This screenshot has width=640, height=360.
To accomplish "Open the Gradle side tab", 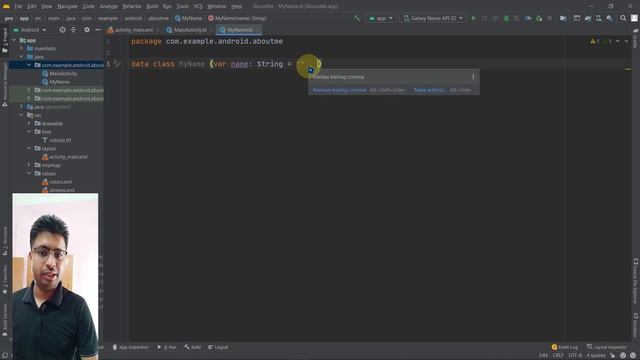I will [636, 38].
